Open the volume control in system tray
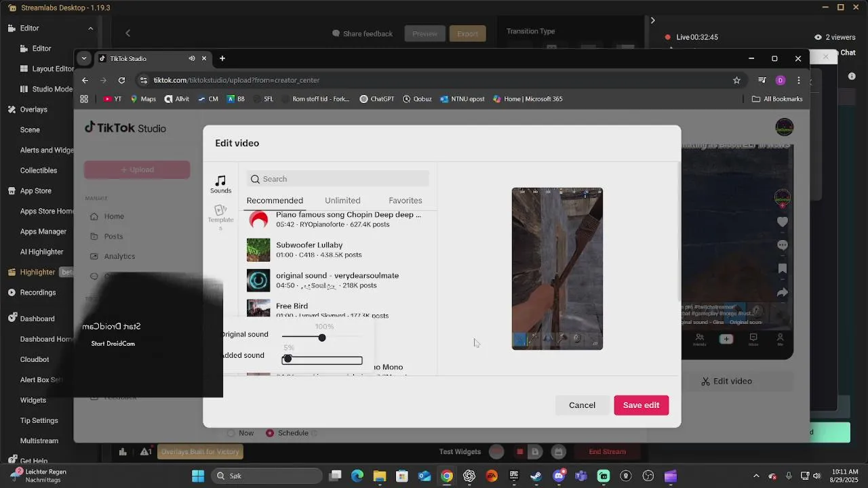Image resolution: width=868 pixels, height=488 pixels. [816, 476]
